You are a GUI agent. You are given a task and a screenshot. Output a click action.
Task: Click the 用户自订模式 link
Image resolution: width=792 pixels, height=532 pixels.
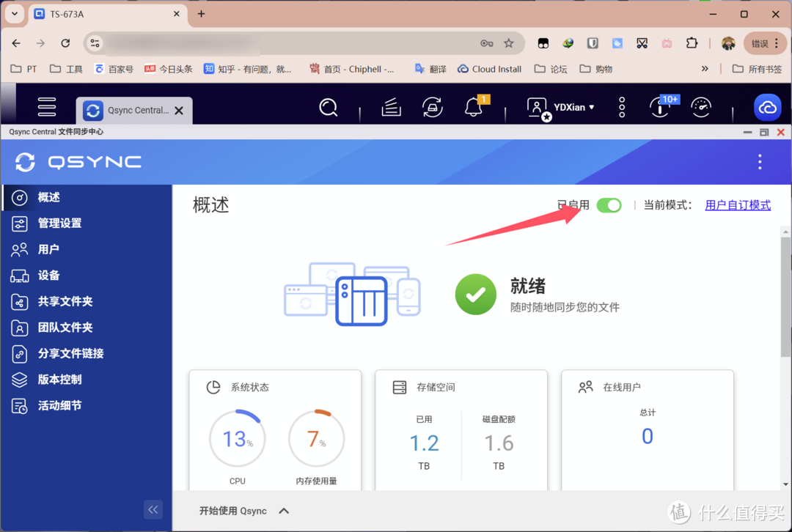coord(737,205)
